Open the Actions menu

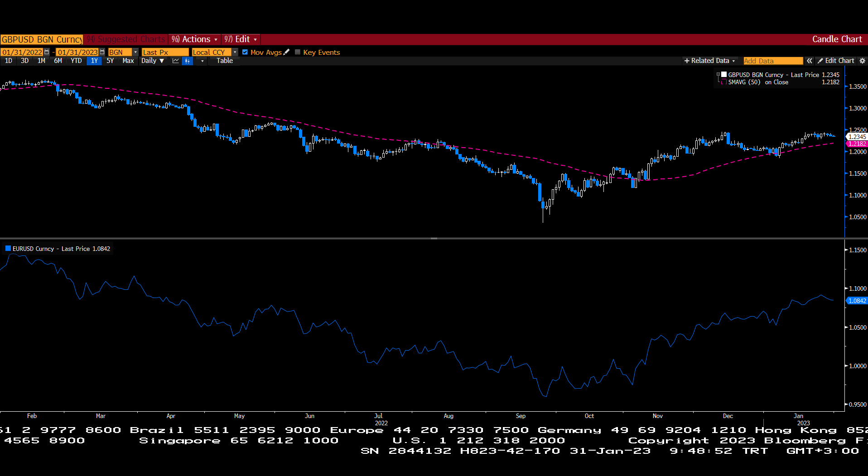(195, 39)
